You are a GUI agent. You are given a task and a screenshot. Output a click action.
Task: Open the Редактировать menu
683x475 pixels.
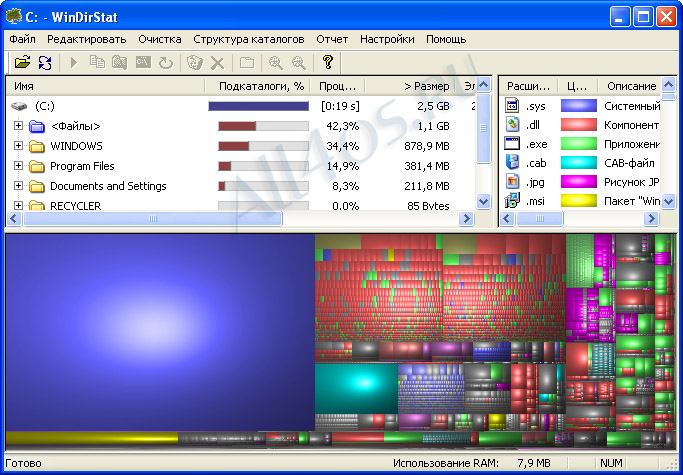point(87,39)
